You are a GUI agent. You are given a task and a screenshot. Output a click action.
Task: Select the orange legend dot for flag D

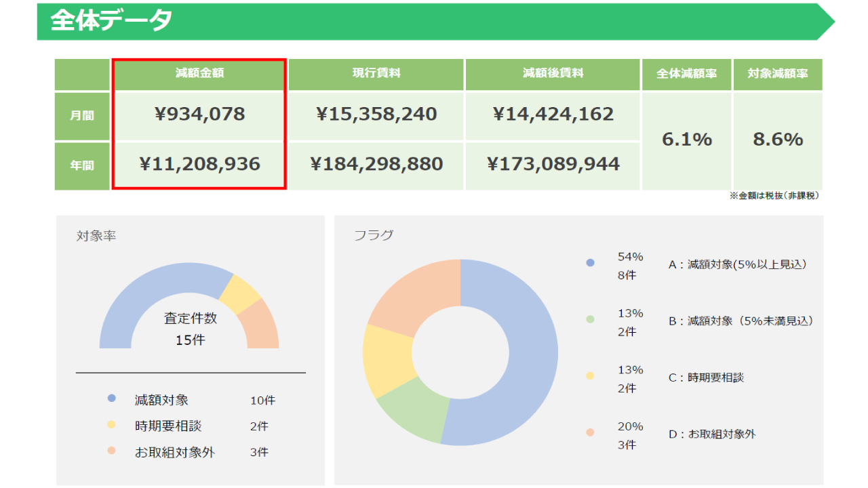[590, 432]
